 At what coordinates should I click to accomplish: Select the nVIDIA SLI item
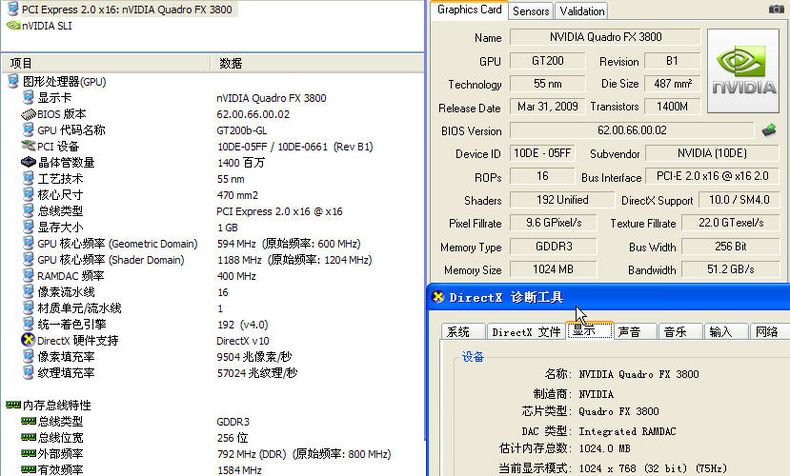pos(47,25)
